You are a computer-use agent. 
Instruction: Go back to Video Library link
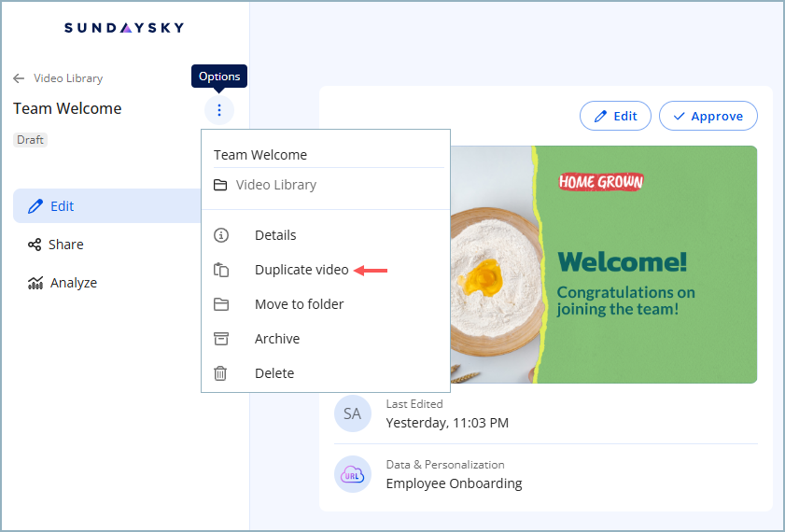(68, 78)
